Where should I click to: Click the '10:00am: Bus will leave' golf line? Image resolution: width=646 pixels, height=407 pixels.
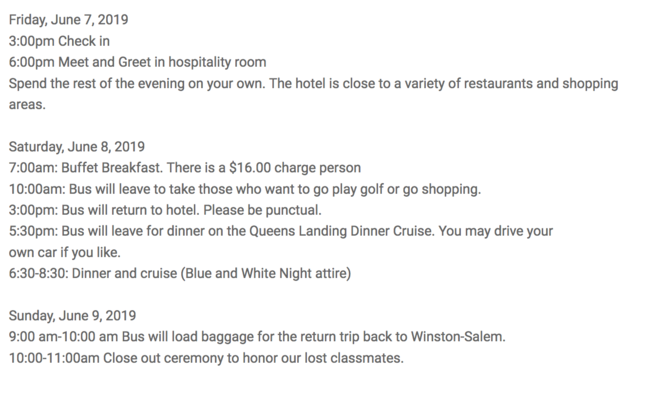pos(245,189)
